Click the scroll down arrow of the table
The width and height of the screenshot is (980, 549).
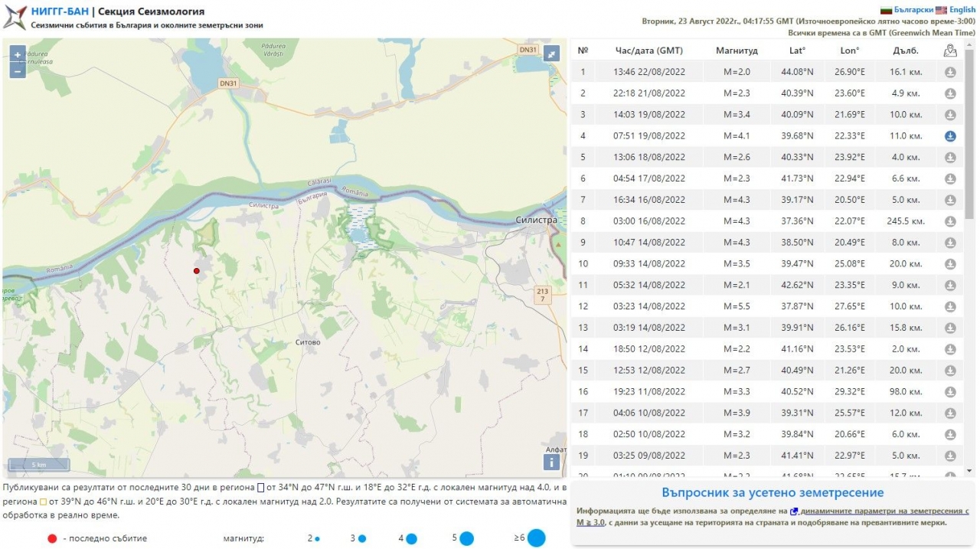(x=970, y=470)
